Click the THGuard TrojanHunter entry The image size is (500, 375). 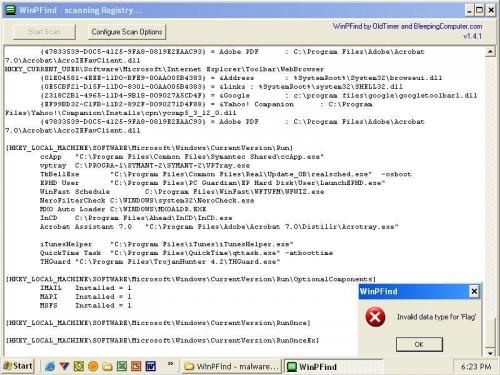(x=160, y=262)
